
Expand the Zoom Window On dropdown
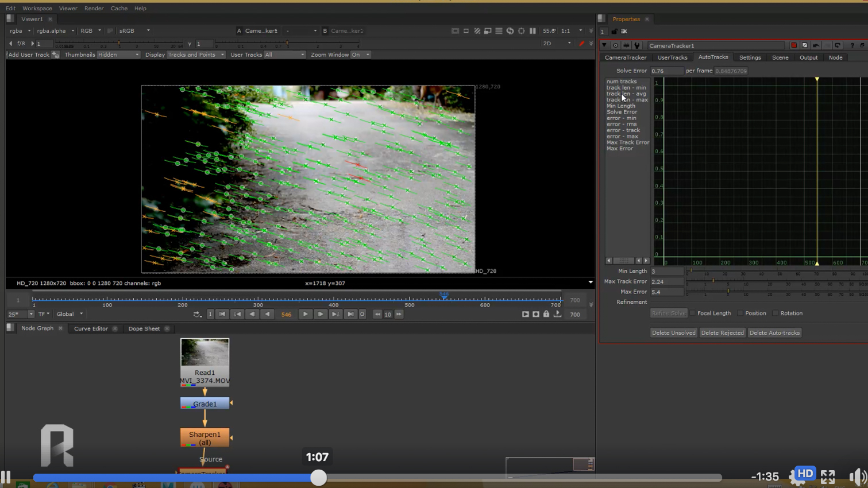click(360, 55)
